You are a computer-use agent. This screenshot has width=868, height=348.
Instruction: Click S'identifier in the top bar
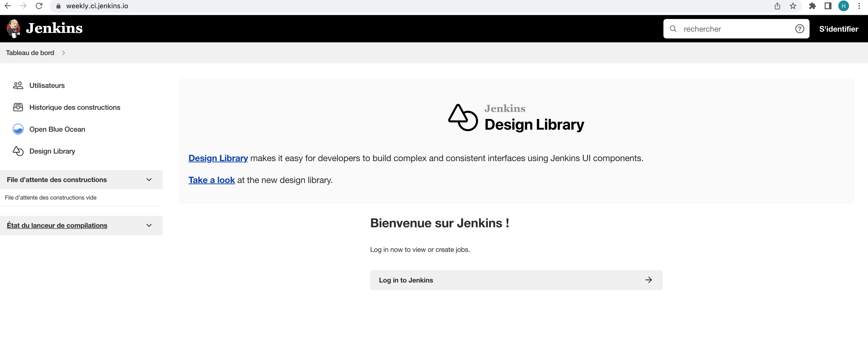(839, 29)
